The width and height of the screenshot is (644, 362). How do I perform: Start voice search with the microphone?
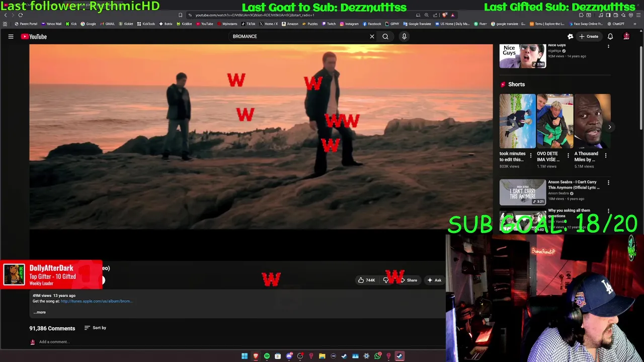click(404, 36)
